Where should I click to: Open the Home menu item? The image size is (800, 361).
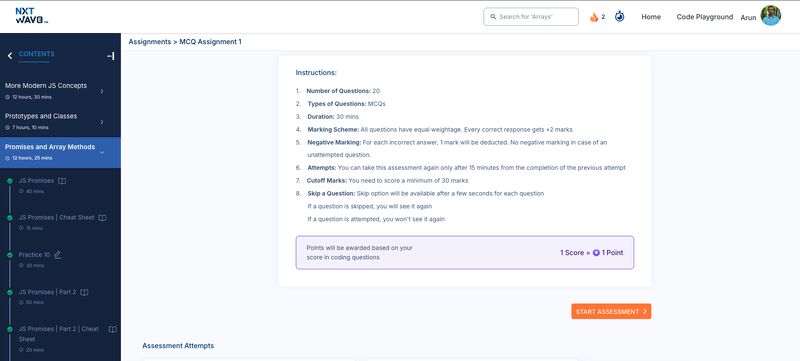tap(651, 17)
